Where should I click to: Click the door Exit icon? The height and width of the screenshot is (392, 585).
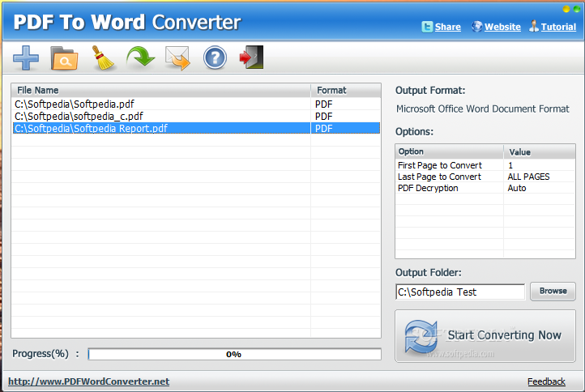[x=251, y=58]
